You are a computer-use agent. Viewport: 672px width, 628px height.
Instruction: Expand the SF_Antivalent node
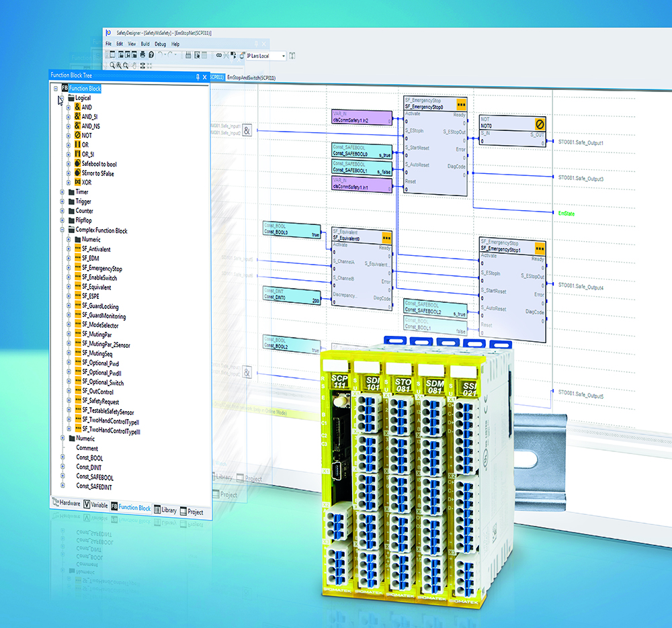69,249
